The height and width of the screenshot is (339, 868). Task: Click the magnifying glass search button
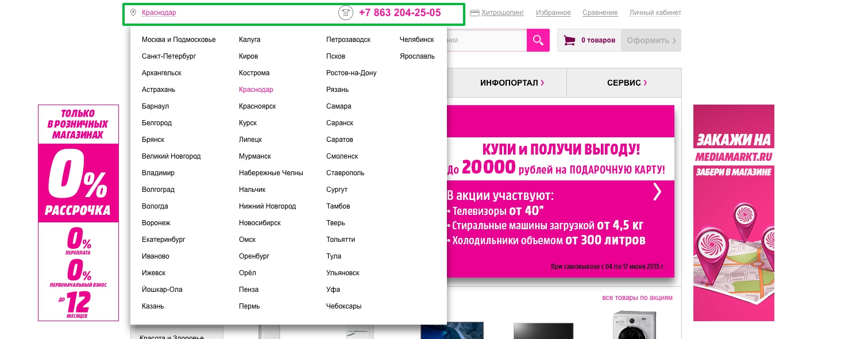[x=538, y=40]
